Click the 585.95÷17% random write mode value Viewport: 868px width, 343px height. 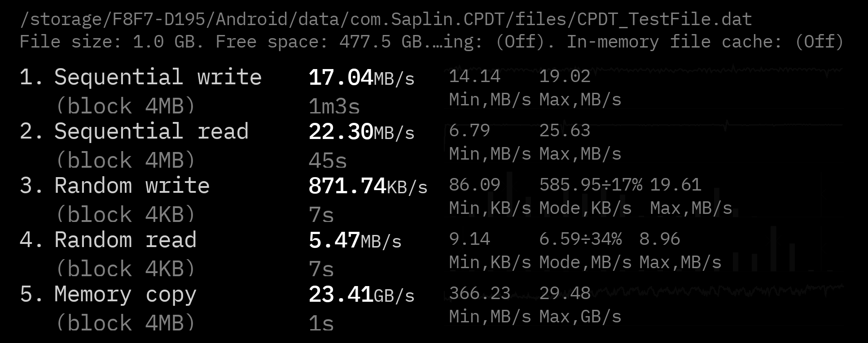coord(591,185)
